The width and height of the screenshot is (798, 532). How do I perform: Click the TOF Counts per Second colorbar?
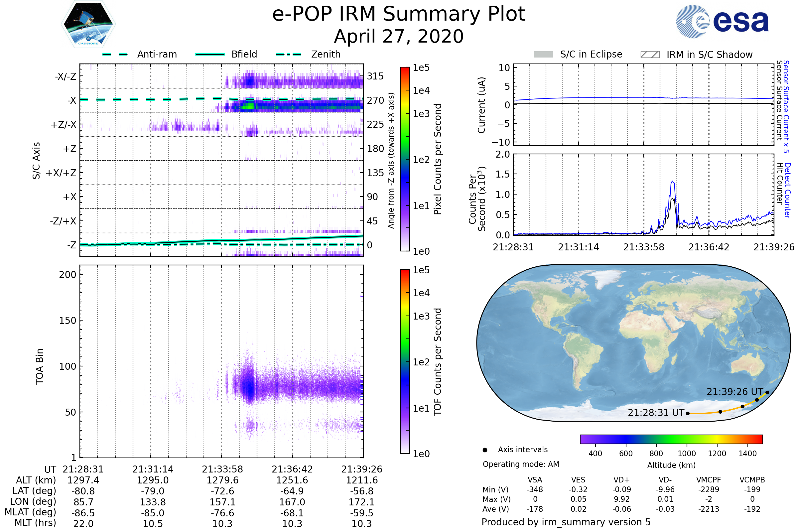pos(405,362)
